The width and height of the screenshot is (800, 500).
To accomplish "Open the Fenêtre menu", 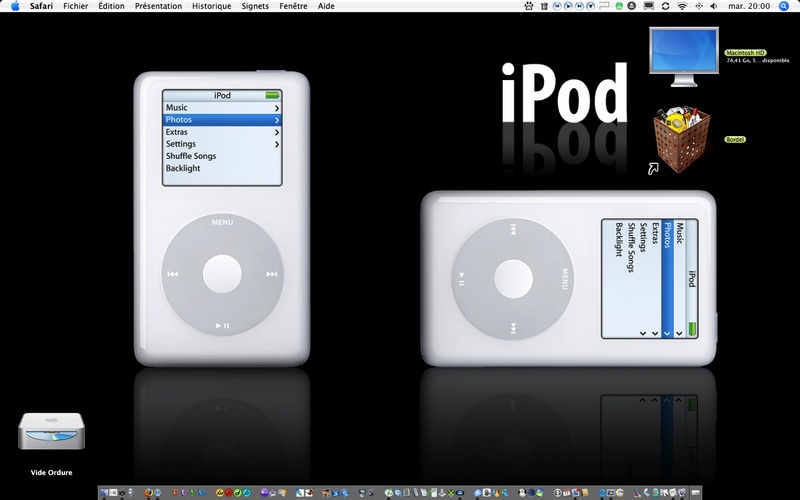I will tap(293, 6).
